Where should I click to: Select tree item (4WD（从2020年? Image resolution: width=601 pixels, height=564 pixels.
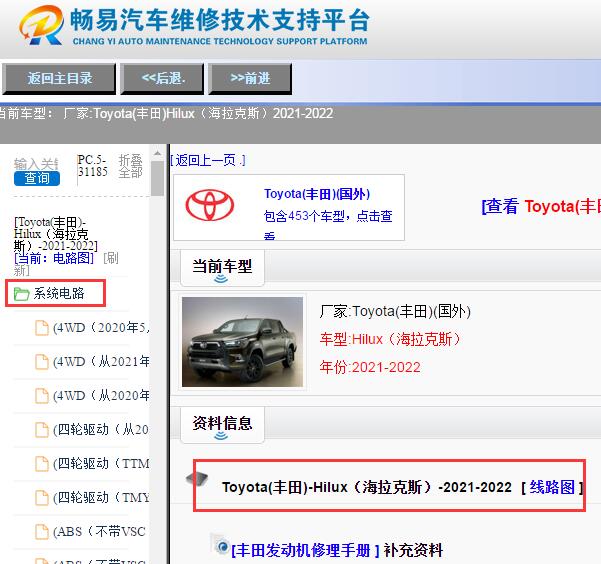coord(101,396)
